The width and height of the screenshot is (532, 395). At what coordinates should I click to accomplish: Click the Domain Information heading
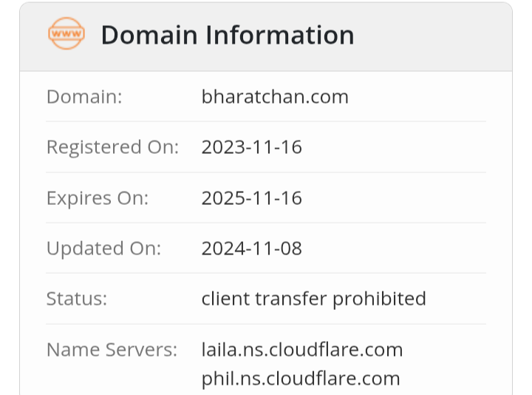228,35
